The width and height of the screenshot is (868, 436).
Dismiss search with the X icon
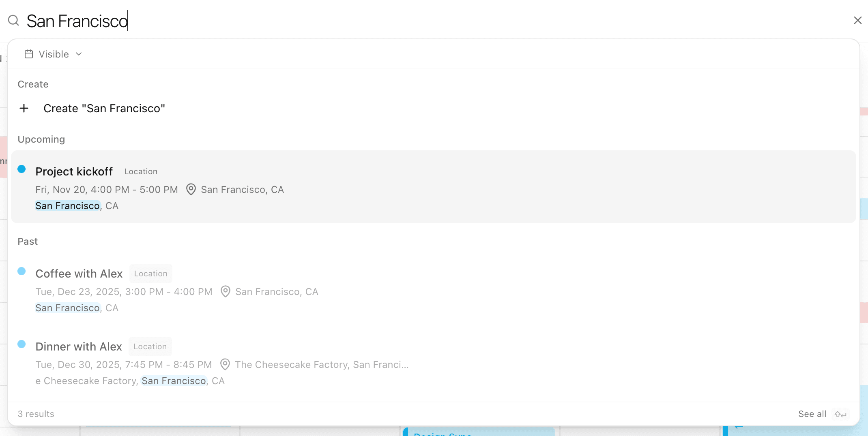(x=857, y=20)
